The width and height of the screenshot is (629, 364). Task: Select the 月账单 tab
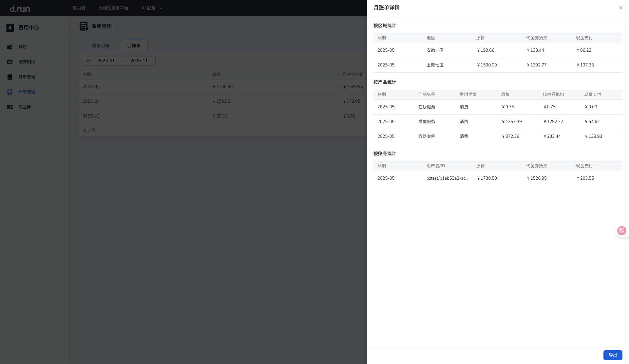(134, 46)
